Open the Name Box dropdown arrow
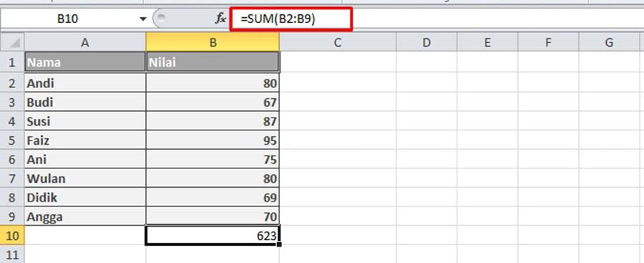The height and width of the screenshot is (263, 644). click(143, 19)
